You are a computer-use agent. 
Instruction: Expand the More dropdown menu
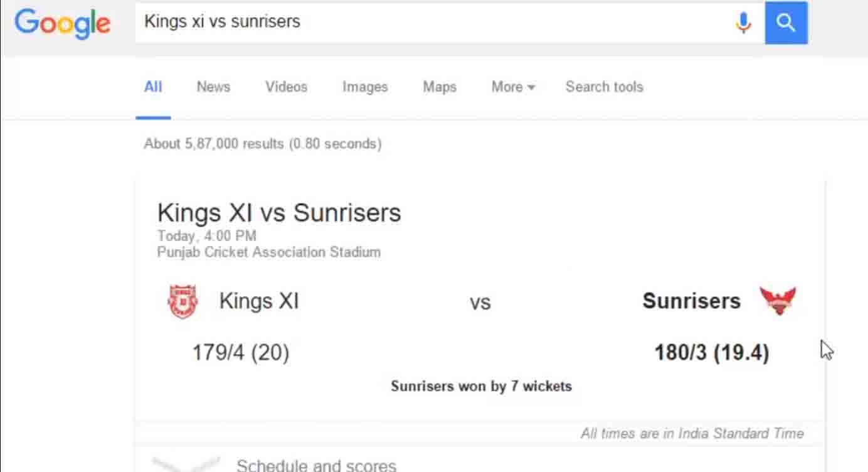[x=512, y=87]
